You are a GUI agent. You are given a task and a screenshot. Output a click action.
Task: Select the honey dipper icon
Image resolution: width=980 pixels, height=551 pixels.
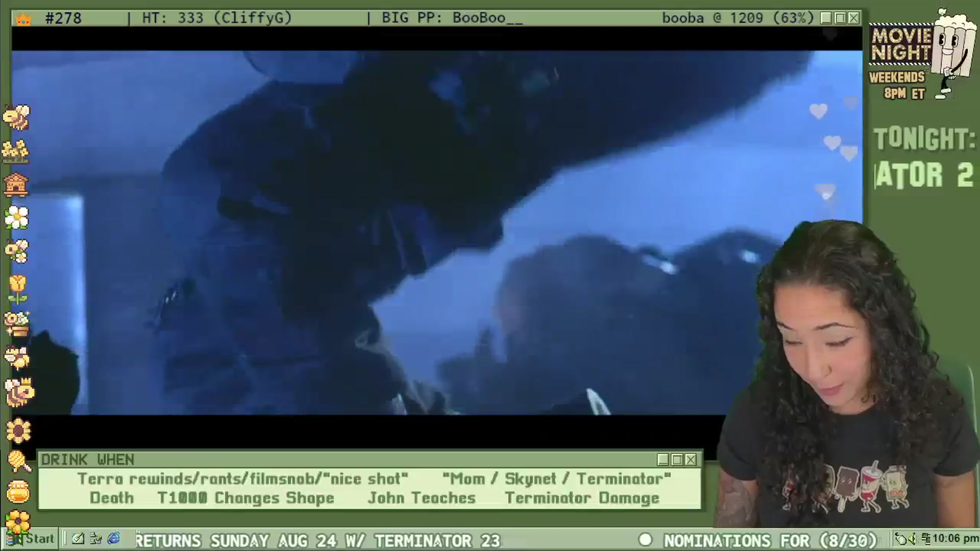pos(19,462)
